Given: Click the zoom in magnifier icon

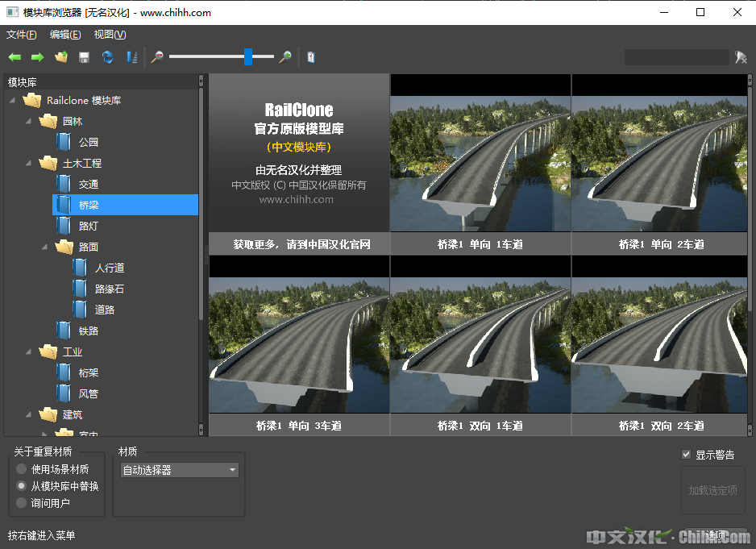Looking at the screenshot, I should [285, 57].
